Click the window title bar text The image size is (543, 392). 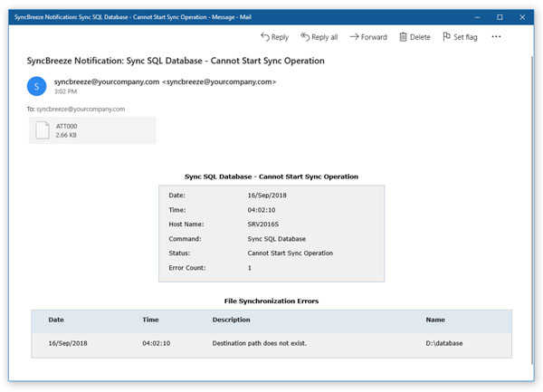point(133,17)
